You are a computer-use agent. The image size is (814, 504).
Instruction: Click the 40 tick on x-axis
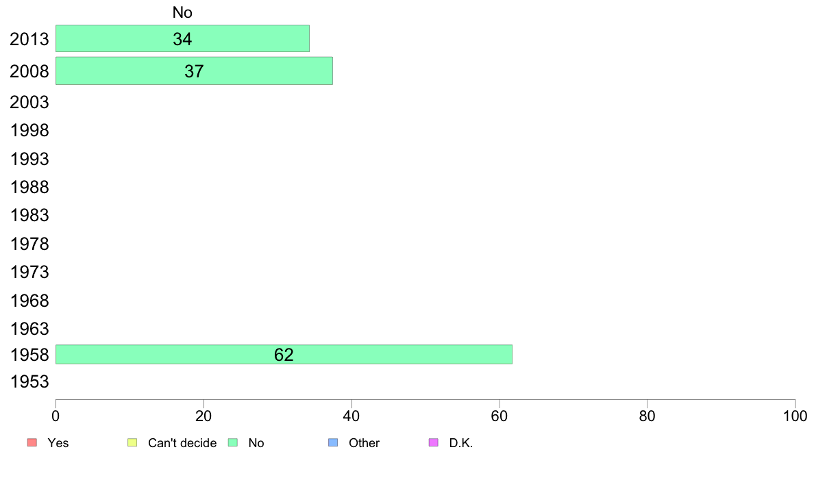tap(351, 416)
